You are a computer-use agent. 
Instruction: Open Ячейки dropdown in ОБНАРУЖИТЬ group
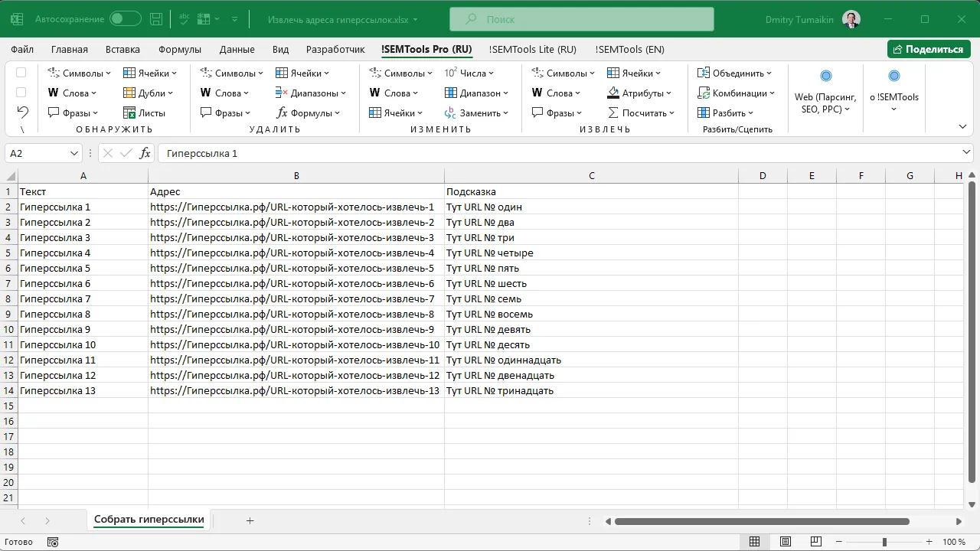[x=150, y=73]
